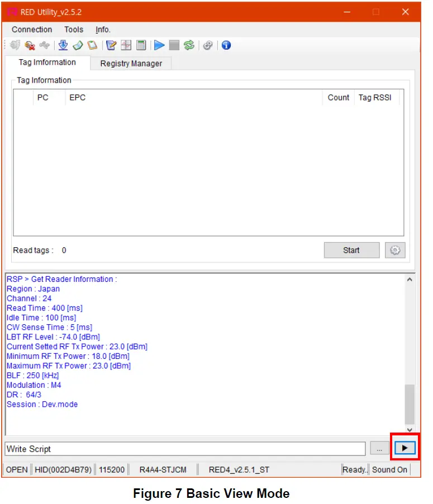Click the log panel scrollbar thumb
This screenshot has height=504, width=433.
point(410,404)
